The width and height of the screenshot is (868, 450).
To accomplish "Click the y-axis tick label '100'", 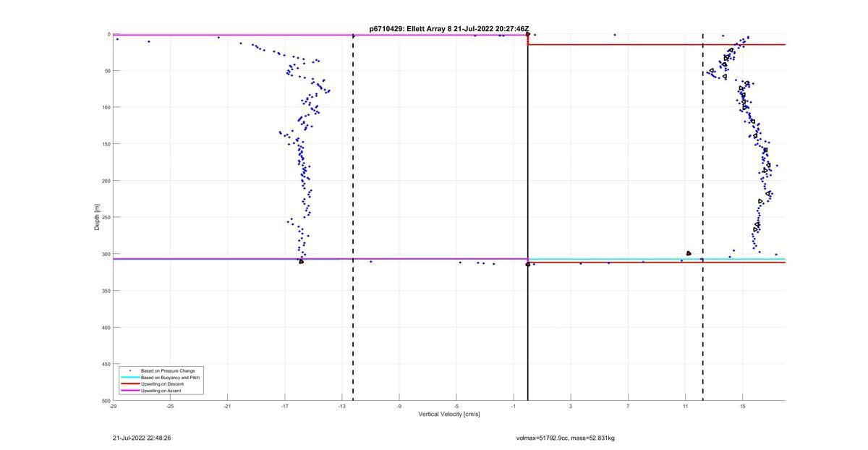I will [106, 107].
